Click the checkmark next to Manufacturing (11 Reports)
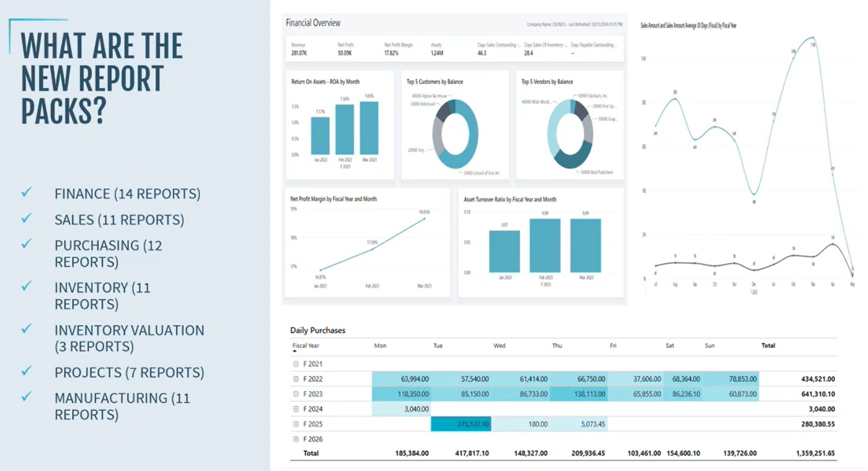The image size is (868, 471). 26,397
